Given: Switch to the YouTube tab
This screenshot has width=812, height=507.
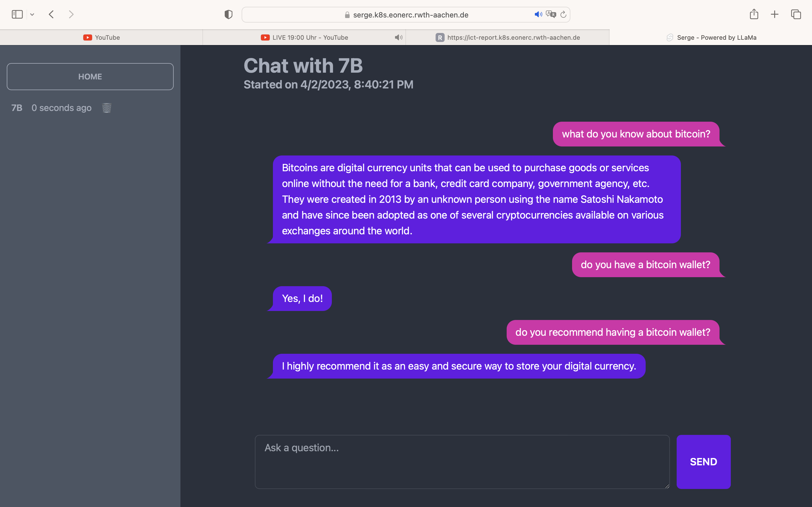Looking at the screenshot, I should (x=101, y=37).
